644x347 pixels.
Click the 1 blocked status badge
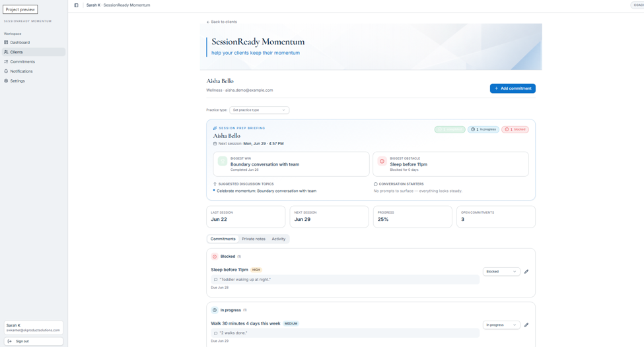pos(515,129)
